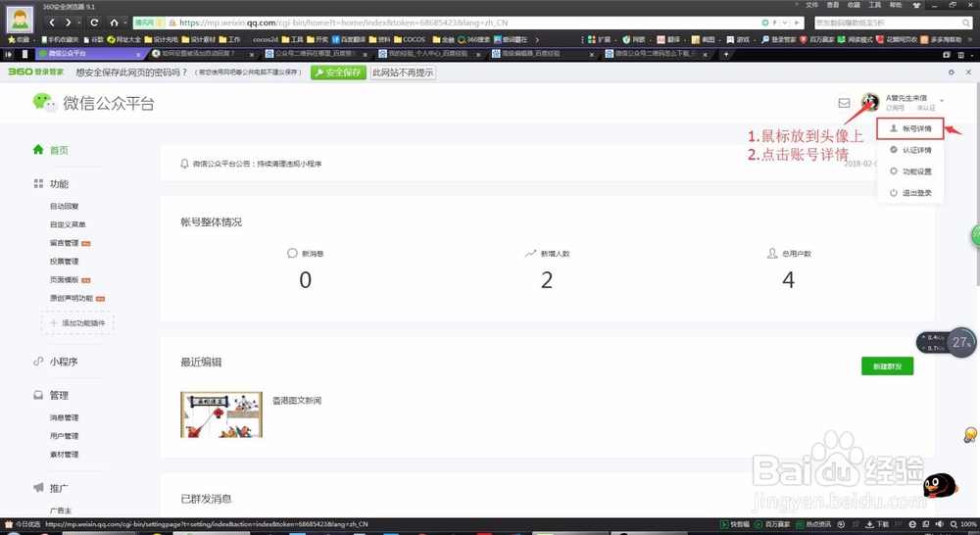
Task: Click the settings gear on the 360 password bar
Action: 952,73
